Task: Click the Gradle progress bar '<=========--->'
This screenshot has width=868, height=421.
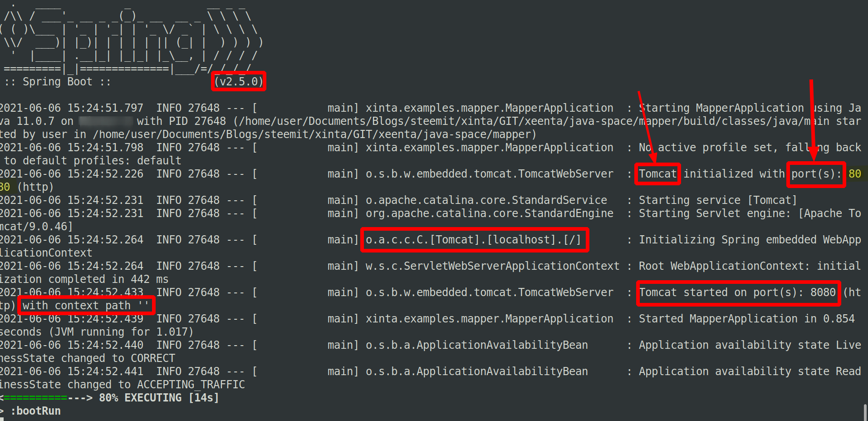Action: click(x=46, y=398)
